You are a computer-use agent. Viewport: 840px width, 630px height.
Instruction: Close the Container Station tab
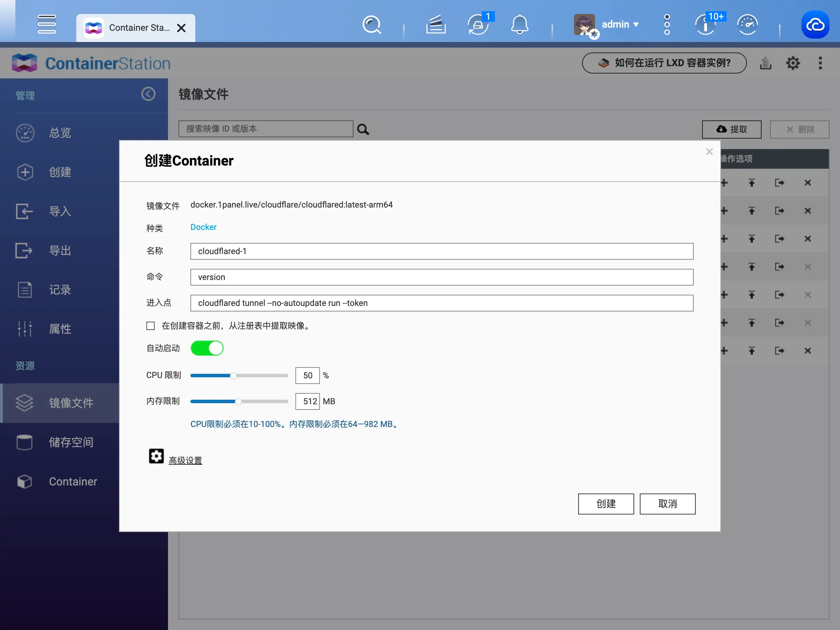(181, 28)
